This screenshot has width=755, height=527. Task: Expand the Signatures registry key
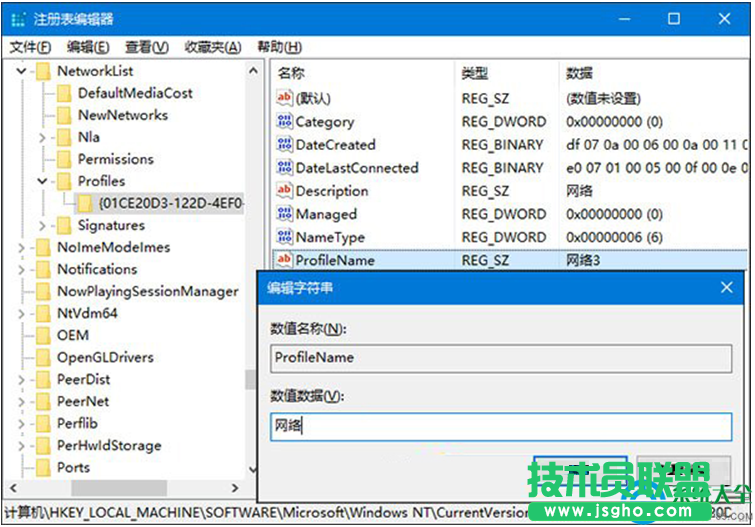click(x=43, y=225)
